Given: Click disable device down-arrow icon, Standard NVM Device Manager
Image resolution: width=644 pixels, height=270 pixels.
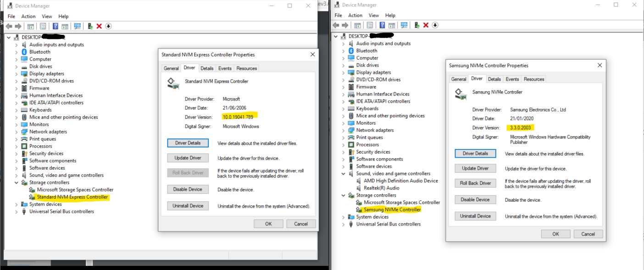Looking at the screenshot, I should 108,26.
